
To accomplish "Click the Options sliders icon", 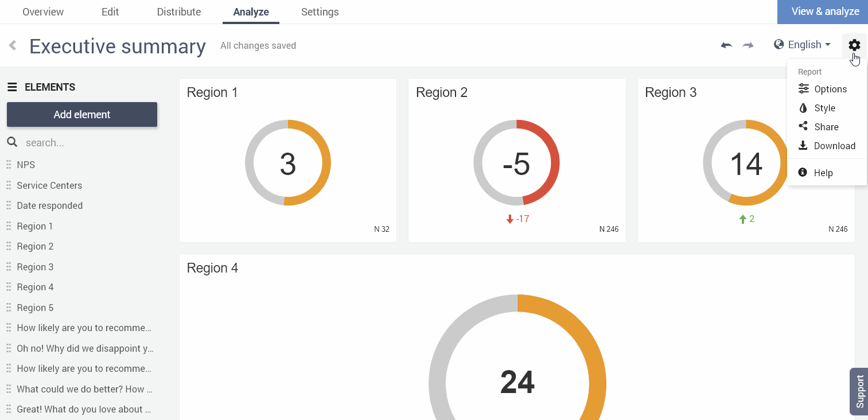I will [x=804, y=88].
